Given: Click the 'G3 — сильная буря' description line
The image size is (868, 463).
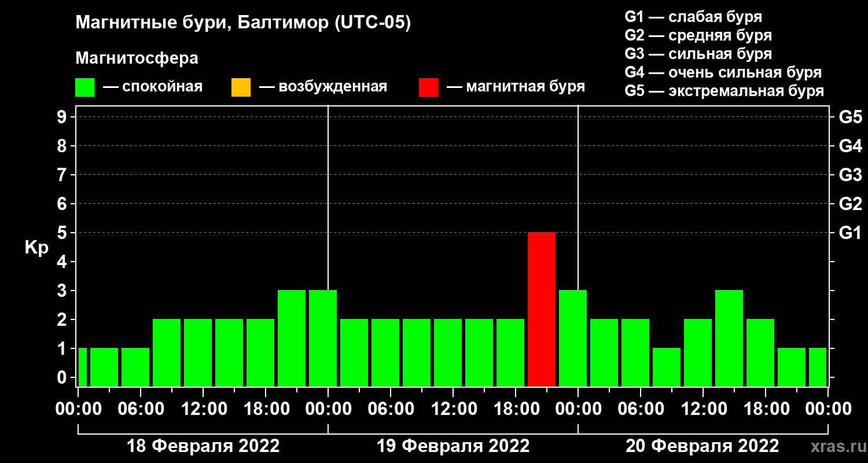Looking at the screenshot, I should 698,54.
